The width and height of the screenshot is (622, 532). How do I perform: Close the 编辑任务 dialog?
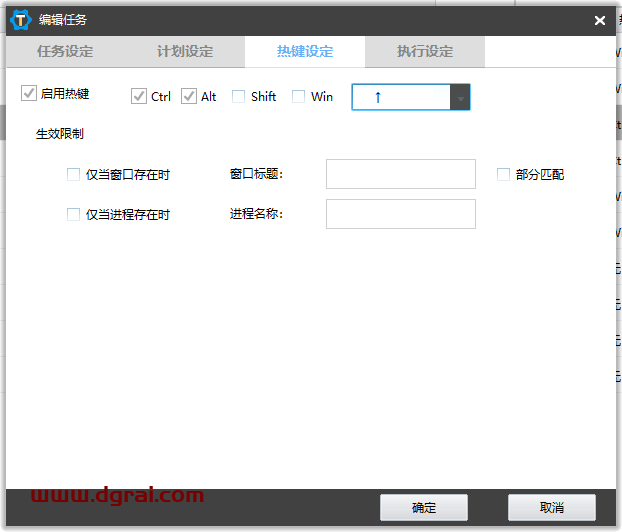(599, 20)
